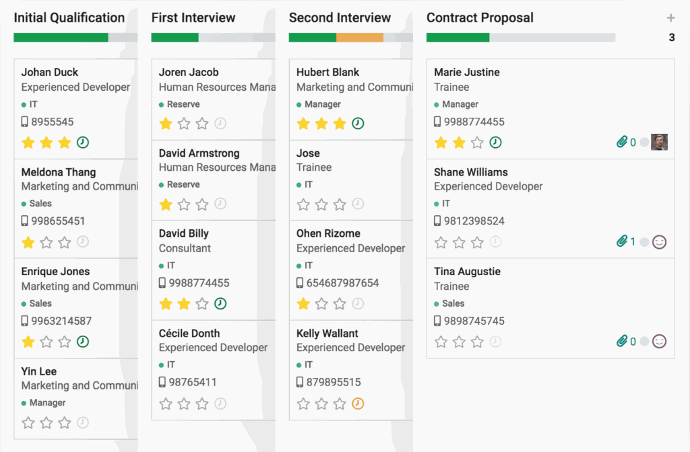
Task: Click Marie Justine's user avatar photo
Action: click(659, 142)
